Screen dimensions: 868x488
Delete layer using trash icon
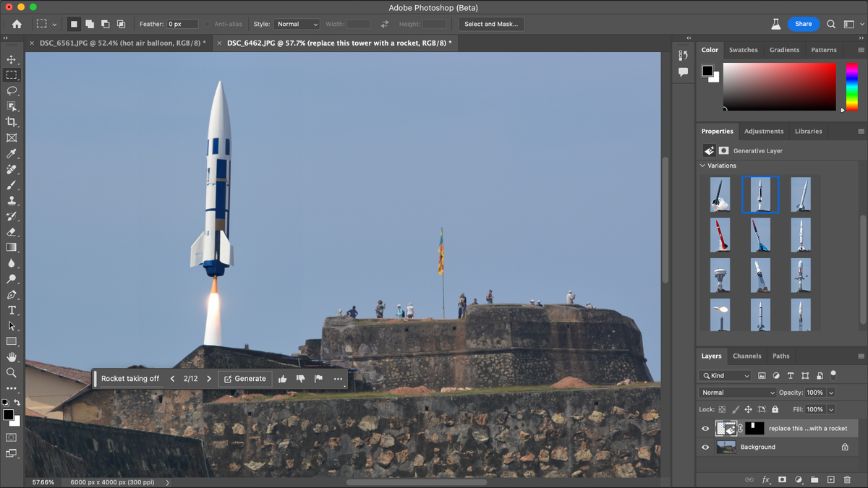pos(846,479)
